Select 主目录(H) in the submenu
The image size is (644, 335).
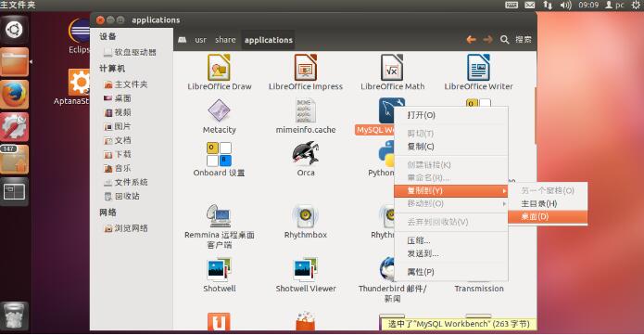(x=548, y=204)
